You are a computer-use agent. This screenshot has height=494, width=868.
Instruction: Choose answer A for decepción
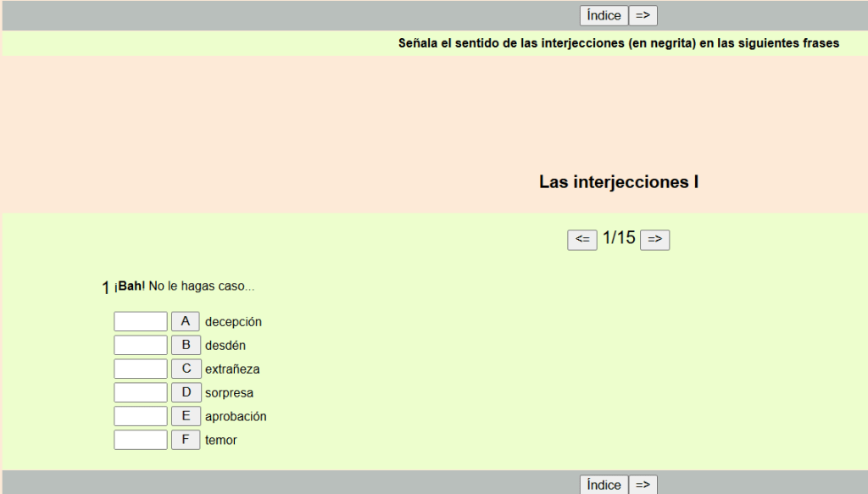186,322
